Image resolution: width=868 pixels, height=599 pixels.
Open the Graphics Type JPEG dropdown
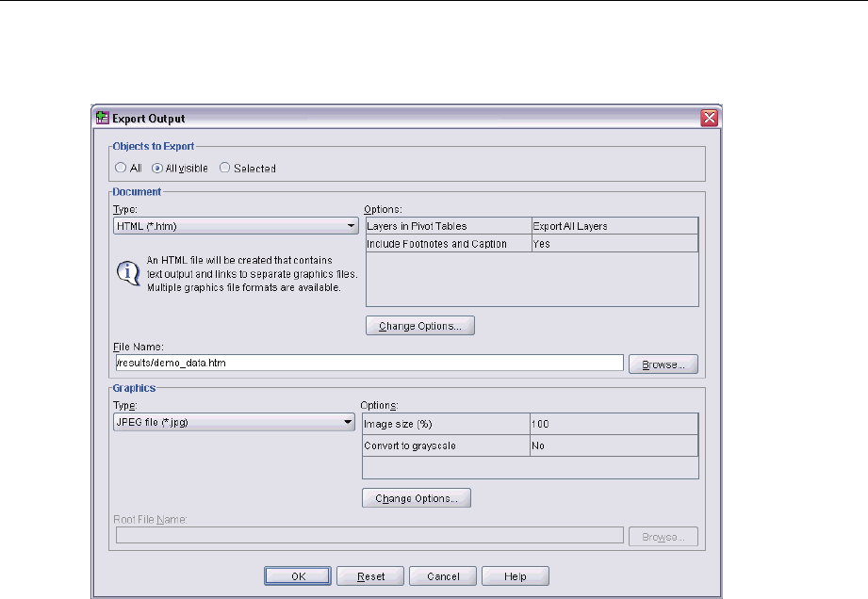[234, 422]
